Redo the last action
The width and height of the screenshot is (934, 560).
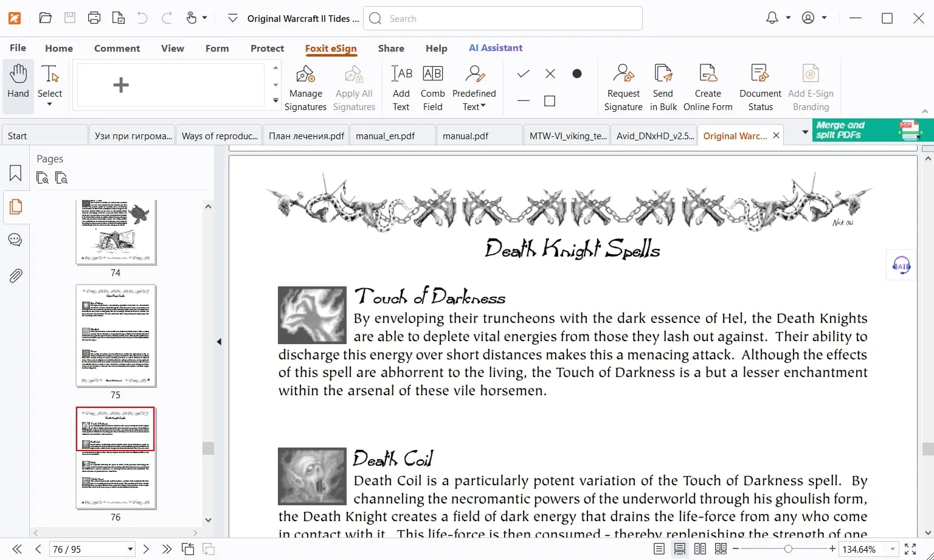click(x=167, y=18)
